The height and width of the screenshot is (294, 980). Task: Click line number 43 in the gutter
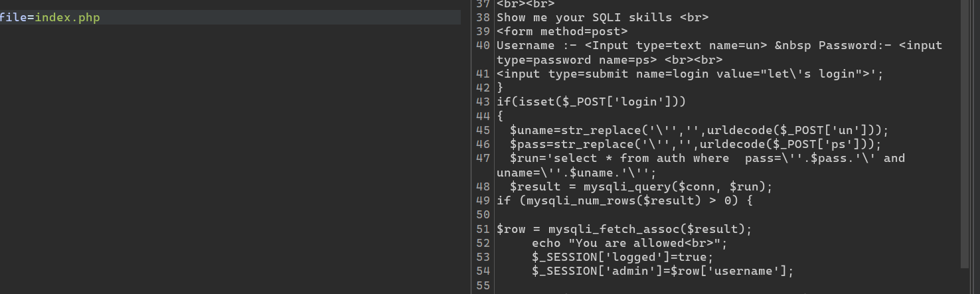tap(483, 102)
